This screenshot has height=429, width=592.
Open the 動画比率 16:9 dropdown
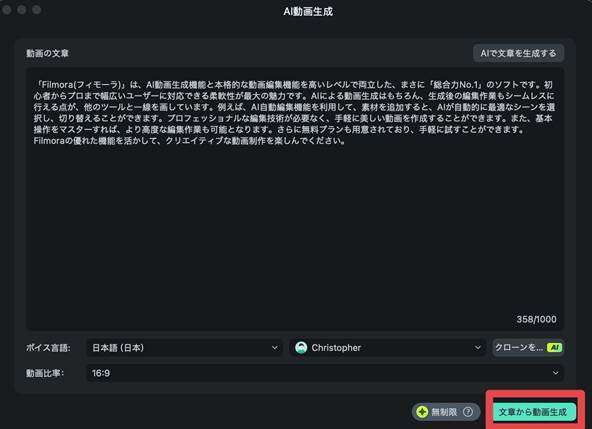(325, 373)
